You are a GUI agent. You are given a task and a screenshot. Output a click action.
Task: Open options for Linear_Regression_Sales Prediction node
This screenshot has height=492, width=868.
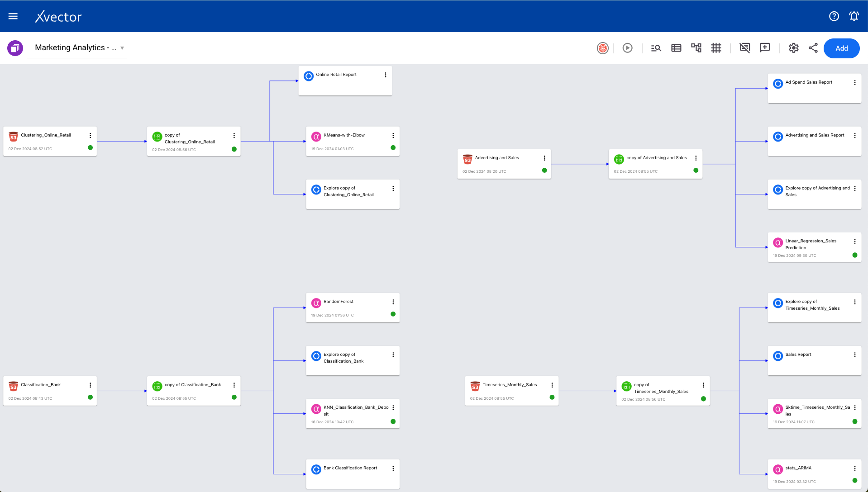tap(854, 241)
